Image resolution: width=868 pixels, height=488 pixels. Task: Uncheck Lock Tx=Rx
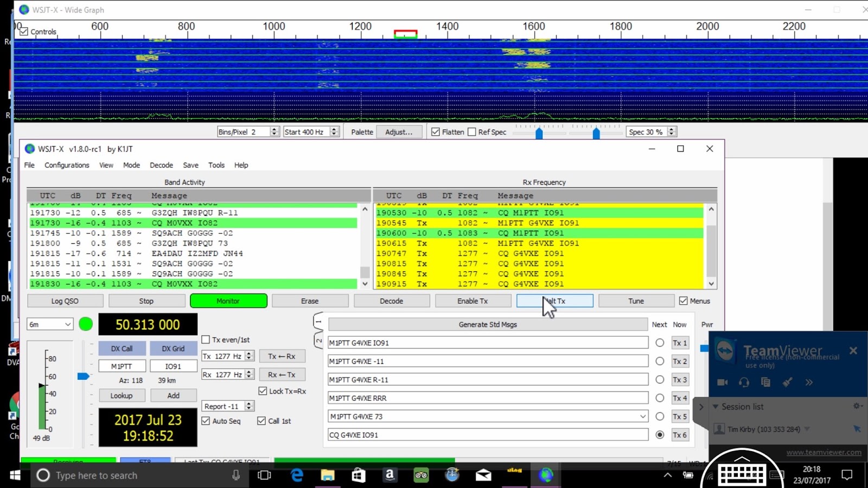[x=263, y=391]
